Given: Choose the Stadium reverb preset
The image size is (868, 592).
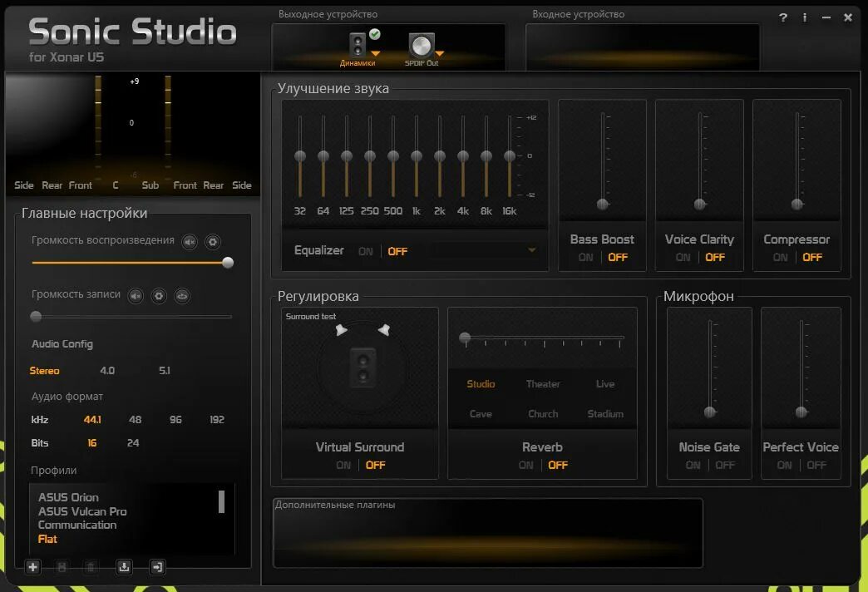Looking at the screenshot, I should point(605,414).
